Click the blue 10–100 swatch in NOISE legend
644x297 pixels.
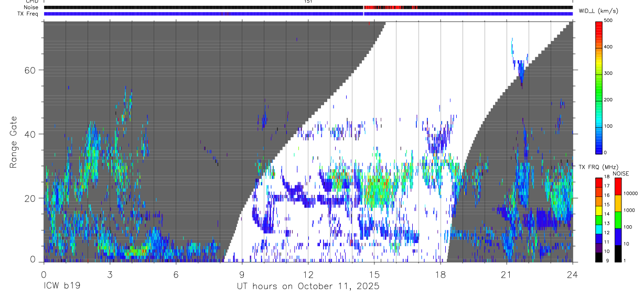click(617, 236)
